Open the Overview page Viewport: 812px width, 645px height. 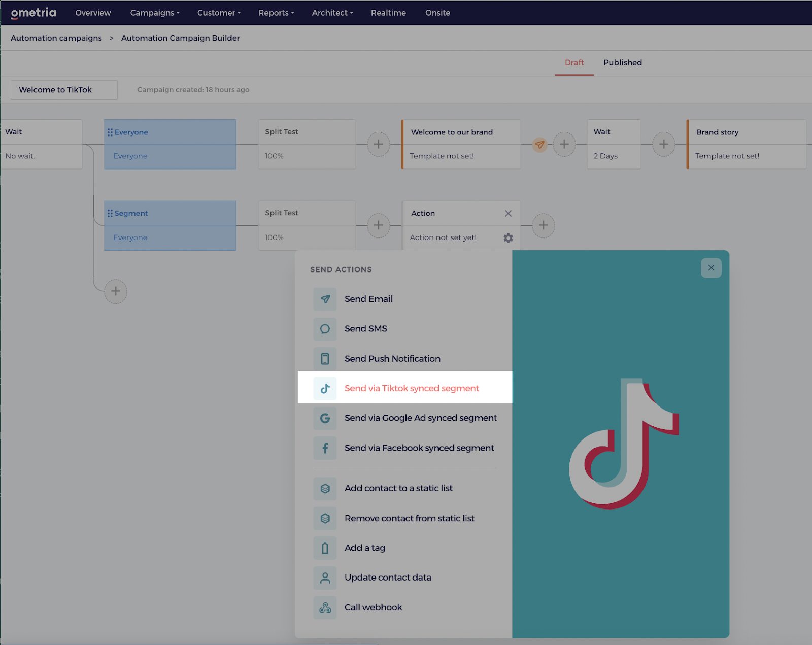[x=93, y=13]
